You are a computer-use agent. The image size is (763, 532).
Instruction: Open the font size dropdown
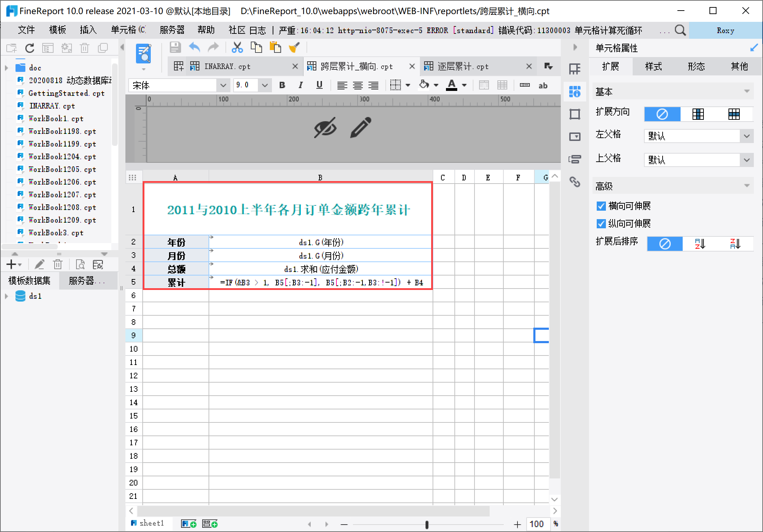265,85
